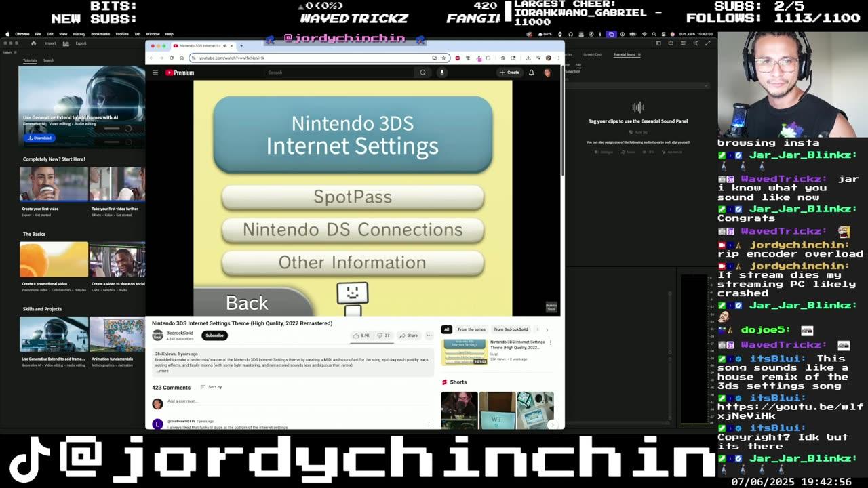
Task: Open the Chrome menu in the menu bar
Action: [x=22, y=34]
